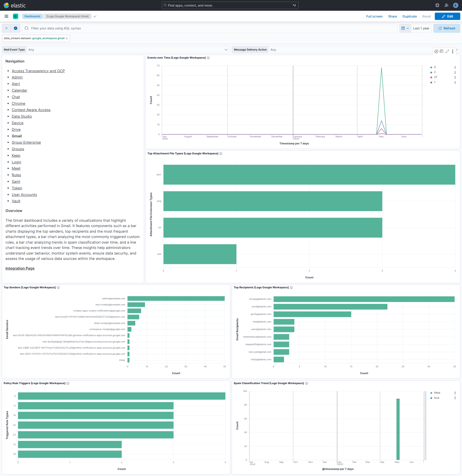
Task: Maximize the Events over Time panel
Action: pyautogui.click(x=447, y=51)
